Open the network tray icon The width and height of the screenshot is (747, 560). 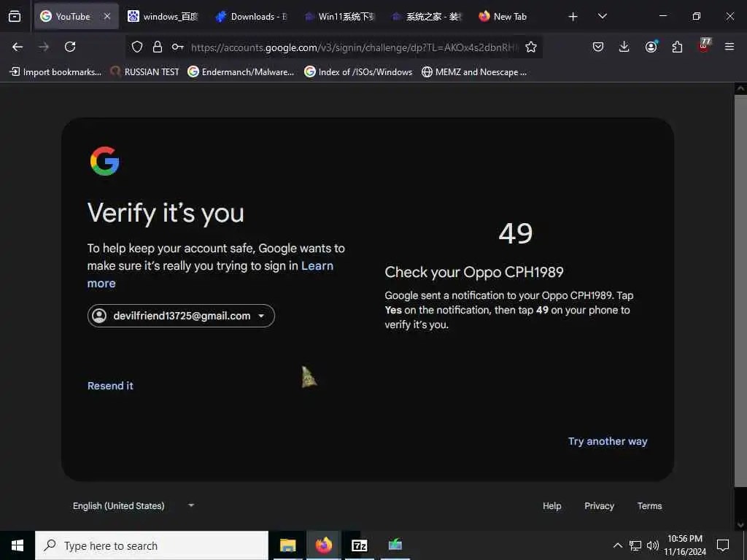point(635,545)
